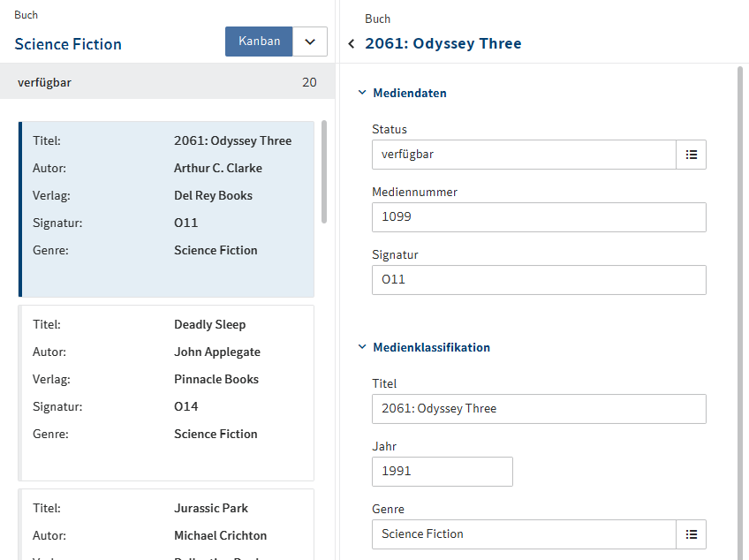Click the Genre field showing Science Fiction
The height and width of the screenshot is (560, 749).
pyautogui.click(x=521, y=534)
